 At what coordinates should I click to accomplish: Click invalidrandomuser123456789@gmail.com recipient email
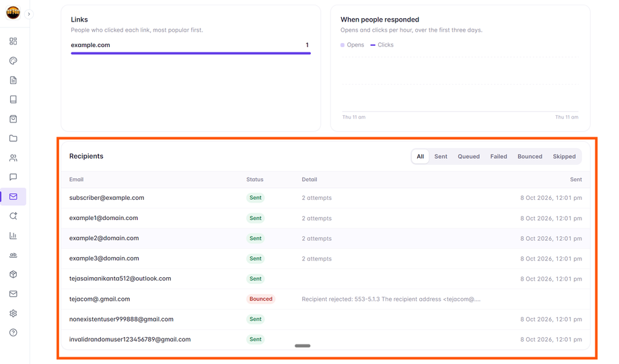click(130, 339)
